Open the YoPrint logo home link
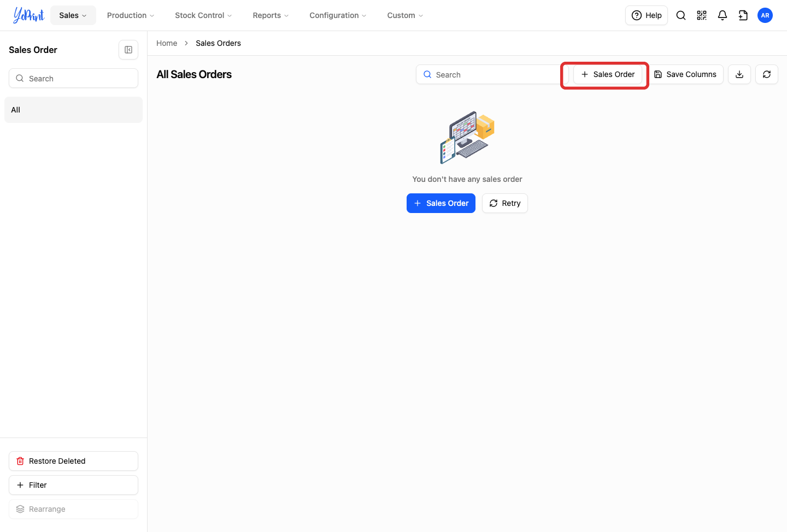Viewport: 787px width, 532px height. click(29, 15)
